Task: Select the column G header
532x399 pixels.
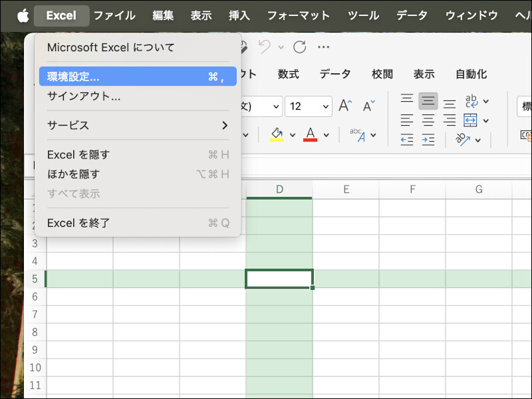Action: click(x=479, y=190)
